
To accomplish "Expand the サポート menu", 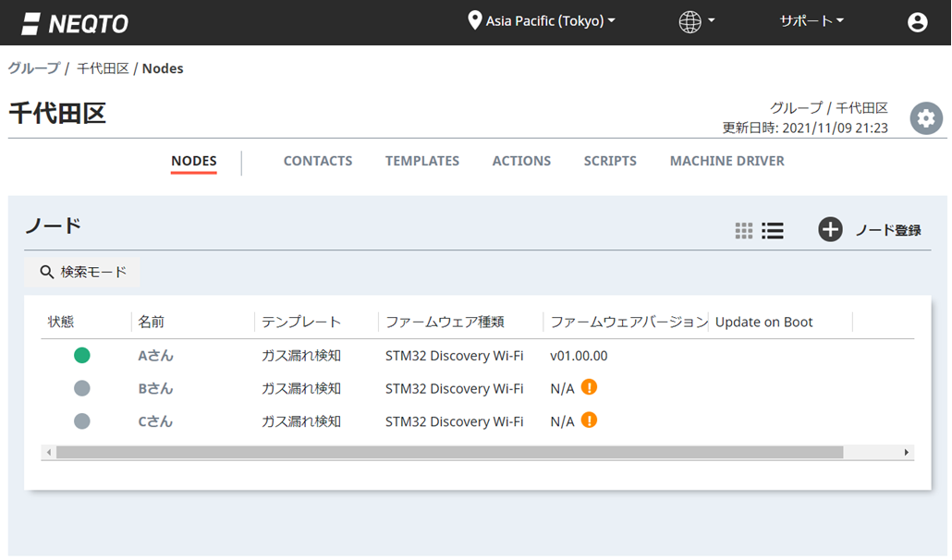I will [x=811, y=21].
